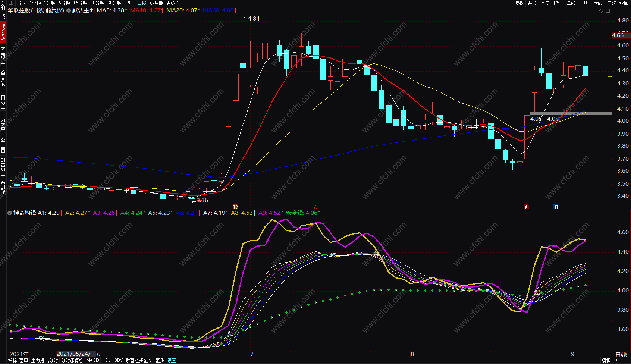Open 设置 settings in bottom bar
631x364 pixels.
172,360
